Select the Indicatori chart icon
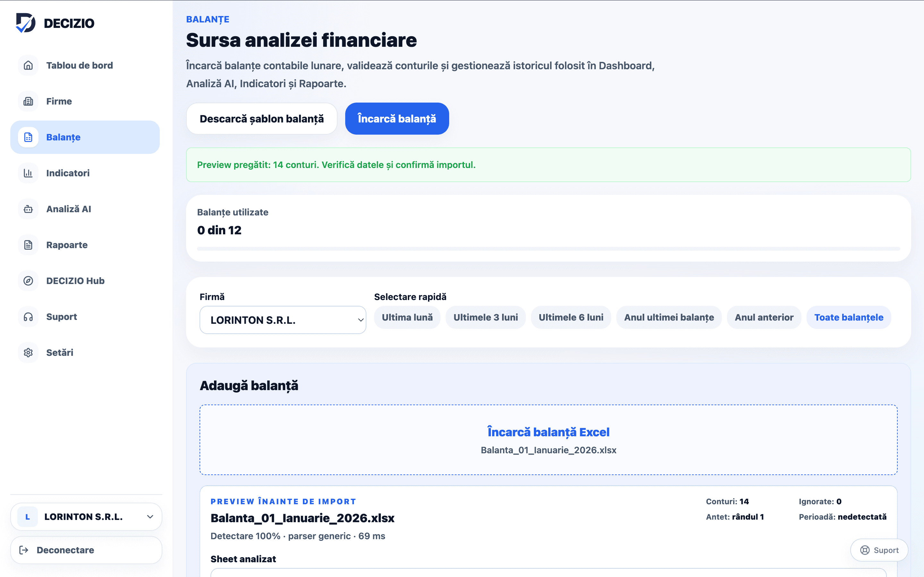This screenshot has height=577, width=924. (28, 173)
